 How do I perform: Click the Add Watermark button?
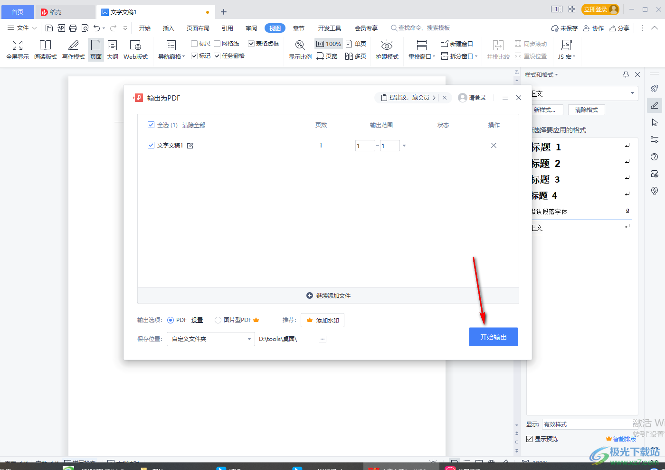[x=323, y=320]
